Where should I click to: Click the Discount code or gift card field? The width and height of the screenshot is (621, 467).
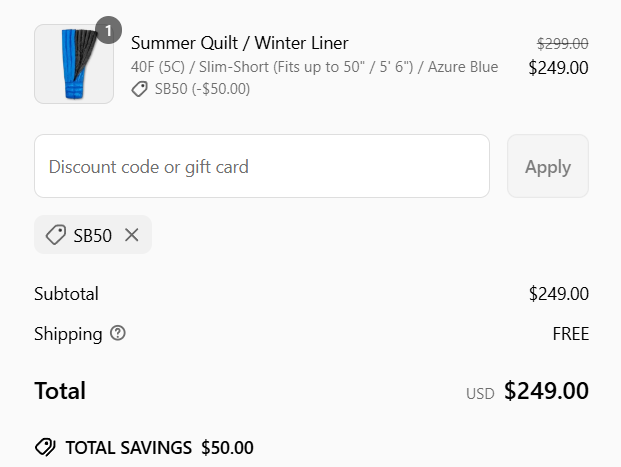click(x=262, y=166)
